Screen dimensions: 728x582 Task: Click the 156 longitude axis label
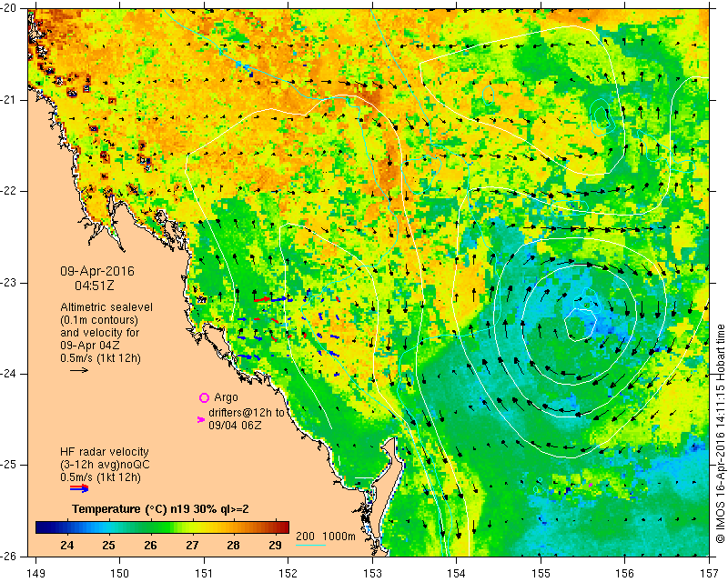point(625,574)
